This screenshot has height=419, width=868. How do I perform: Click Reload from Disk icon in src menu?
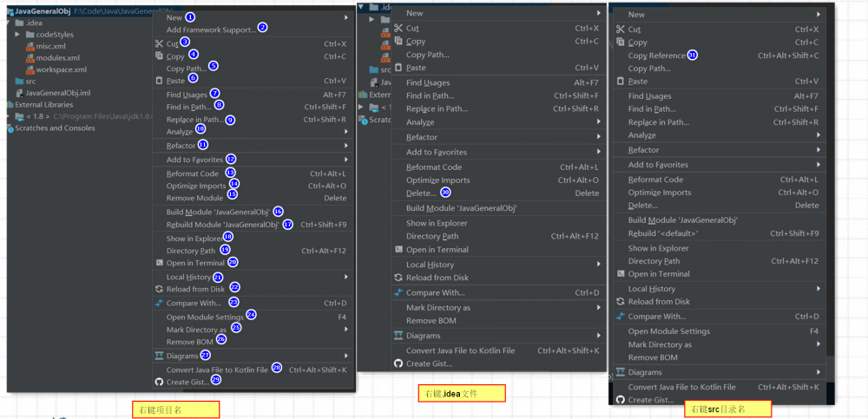621,302
